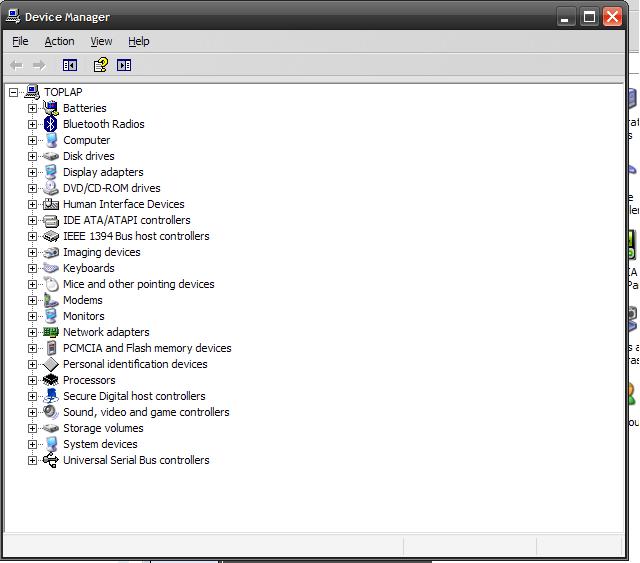The width and height of the screenshot is (640, 563).
Task: Expand Universal Serial Bus controllers node
Action: tap(32, 461)
